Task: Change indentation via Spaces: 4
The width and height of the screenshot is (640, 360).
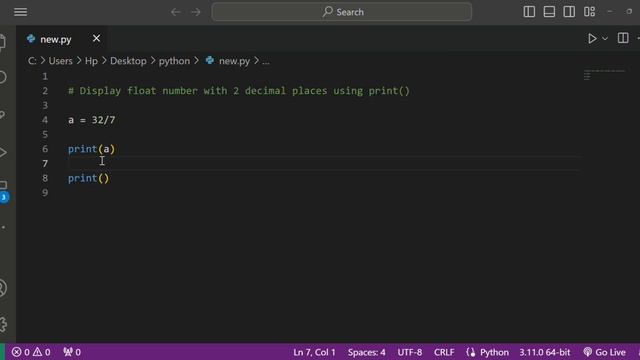Action: pos(367,352)
